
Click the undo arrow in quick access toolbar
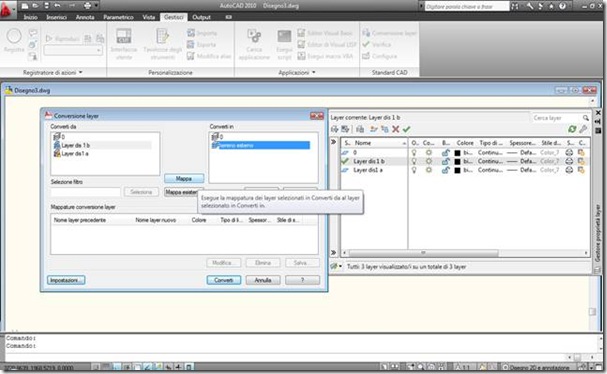coord(57,5)
